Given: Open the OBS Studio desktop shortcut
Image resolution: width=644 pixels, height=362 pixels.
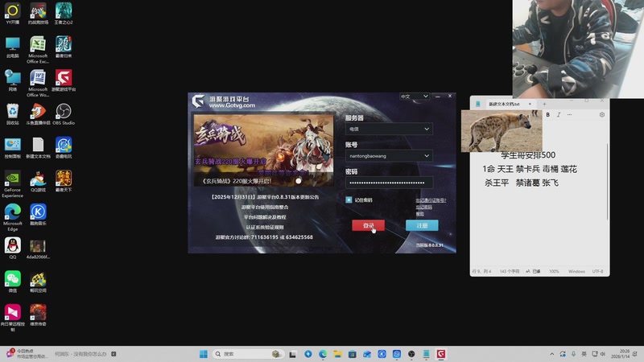Looking at the screenshot, I should 64,114.
